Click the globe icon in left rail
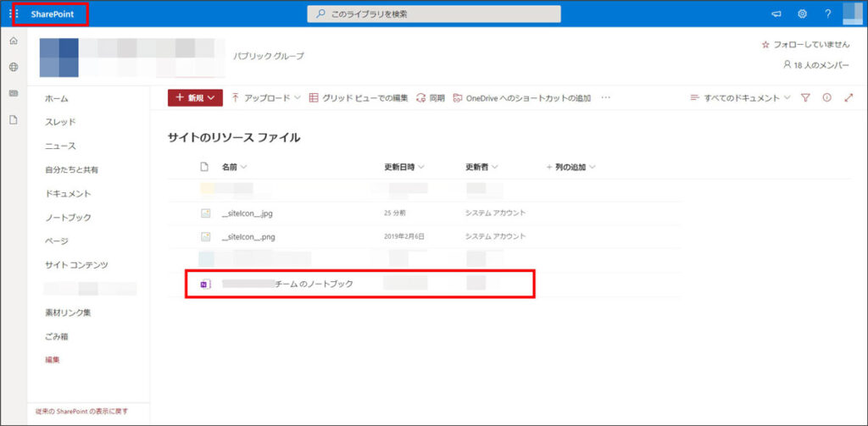Screen dimensions: 868x426 point(13,67)
